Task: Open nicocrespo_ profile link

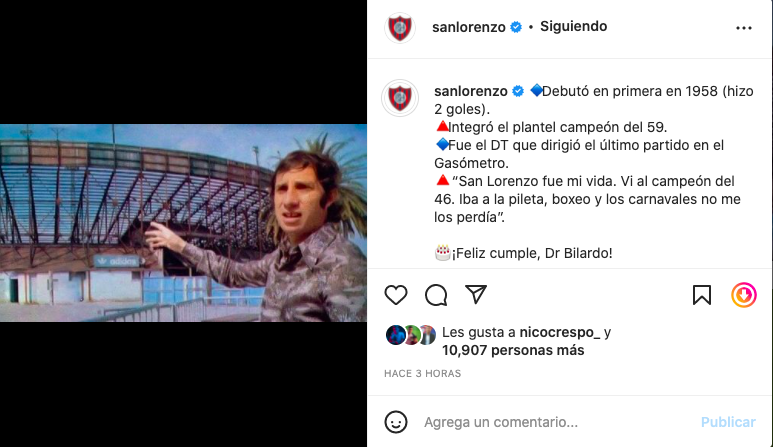Action: pos(560,332)
